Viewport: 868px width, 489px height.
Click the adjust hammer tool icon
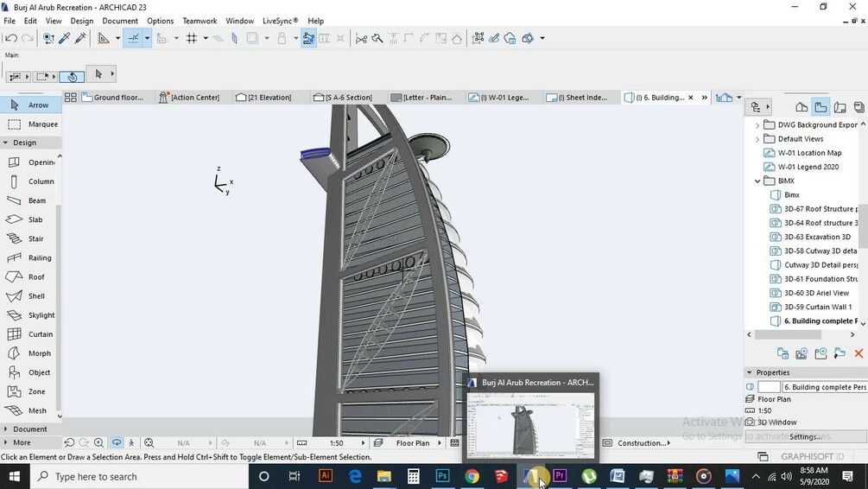[377, 38]
